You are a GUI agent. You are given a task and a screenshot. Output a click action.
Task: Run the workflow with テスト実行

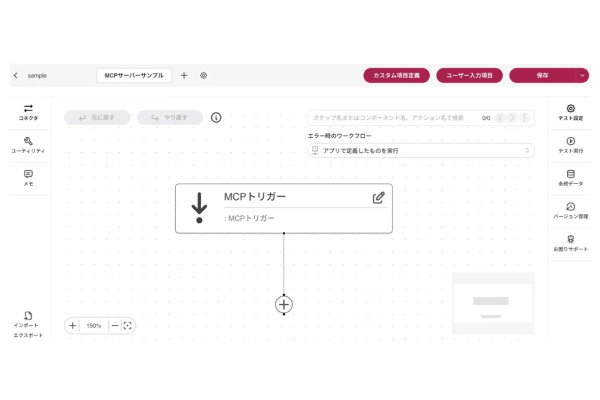coord(570,145)
